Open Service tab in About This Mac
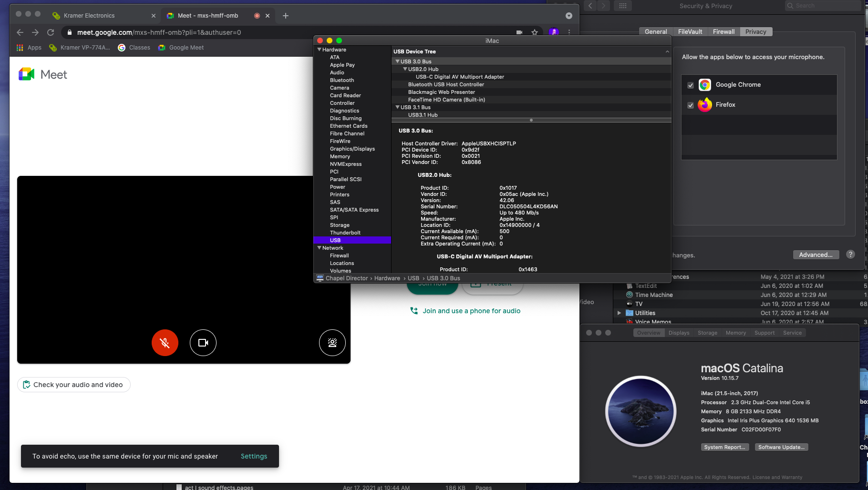868x490 pixels. (792, 333)
